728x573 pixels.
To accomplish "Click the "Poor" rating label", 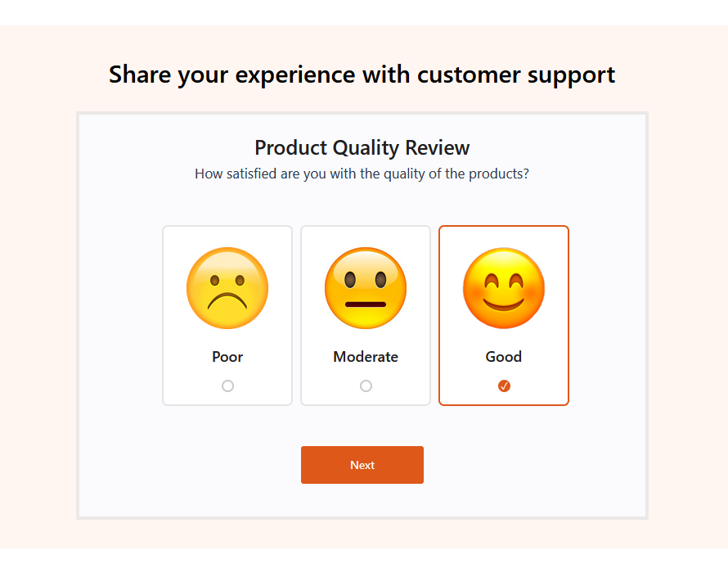I will point(227,357).
